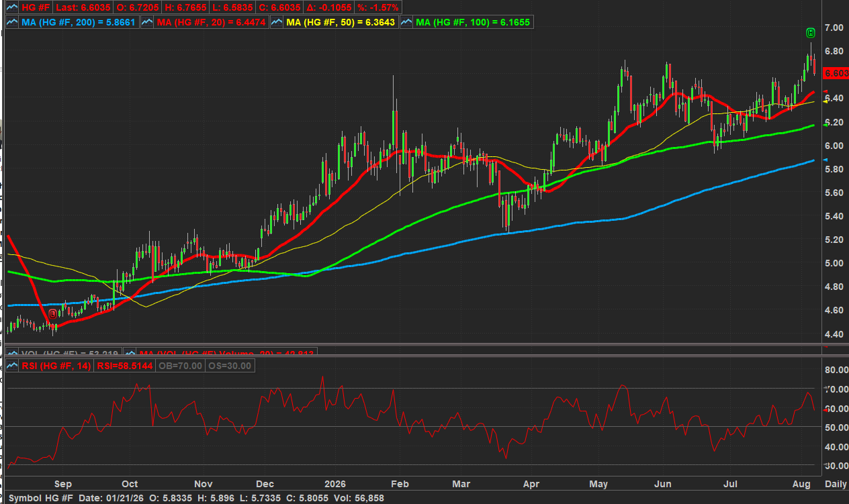The height and width of the screenshot is (504, 849).
Task: Click the icon before the VOL indicator label
Action: pyautogui.click(x=11, y=353)
